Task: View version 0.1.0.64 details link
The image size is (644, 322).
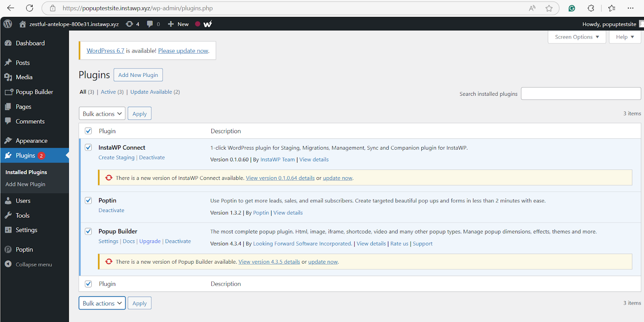Action: click(280, 178)
